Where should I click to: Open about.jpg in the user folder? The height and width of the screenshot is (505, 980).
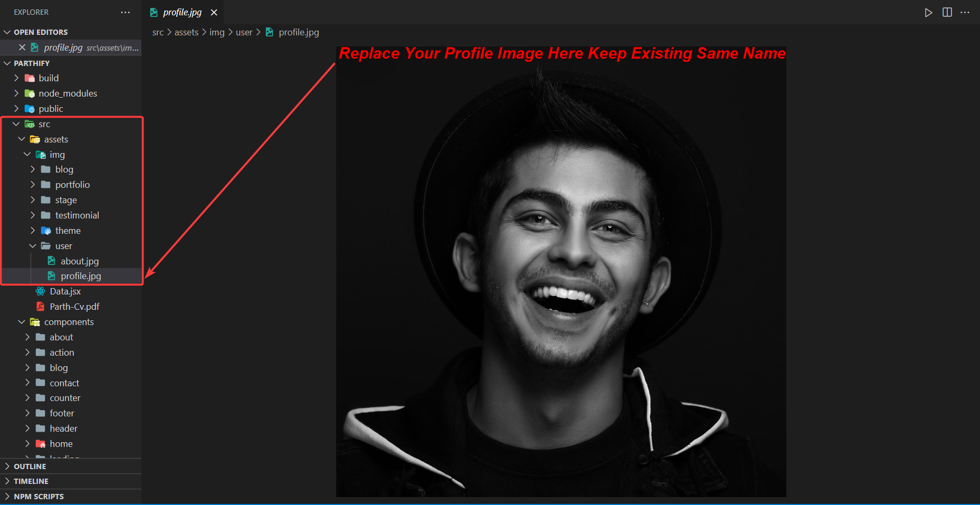point(80,261)
